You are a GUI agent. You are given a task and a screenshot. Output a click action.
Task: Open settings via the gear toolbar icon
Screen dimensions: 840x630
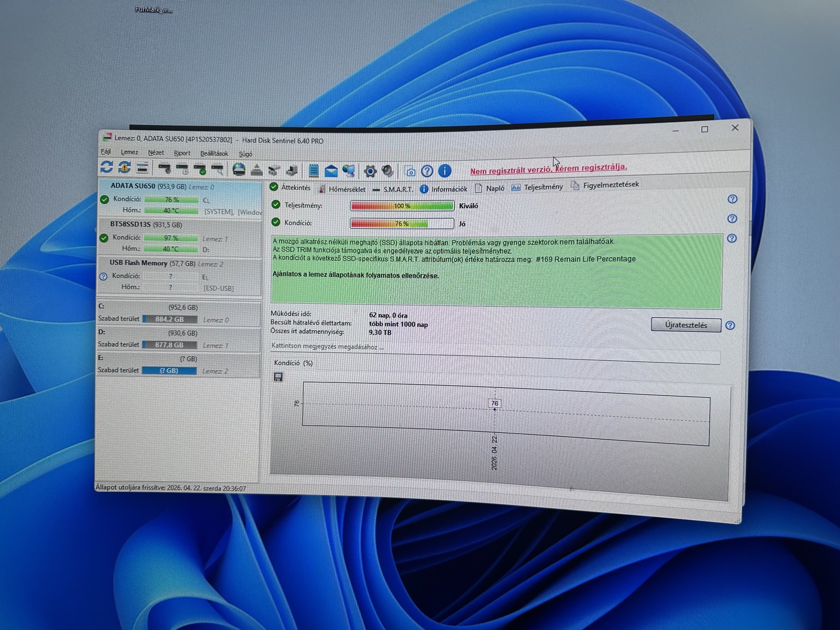pos(370,171)
